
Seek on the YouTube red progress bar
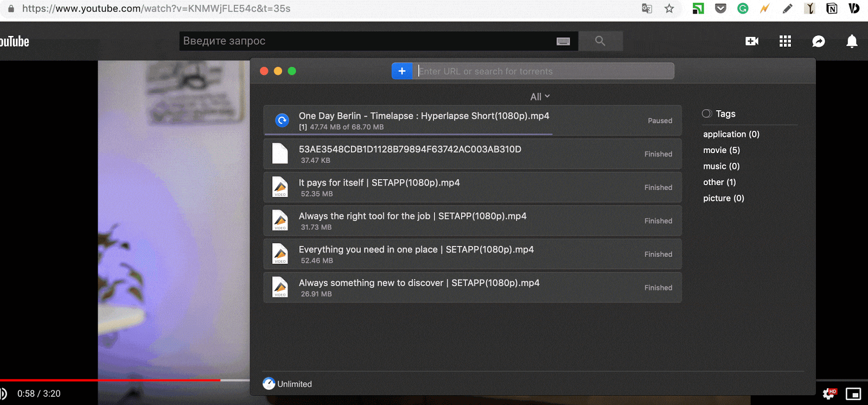tap(110, 380)
